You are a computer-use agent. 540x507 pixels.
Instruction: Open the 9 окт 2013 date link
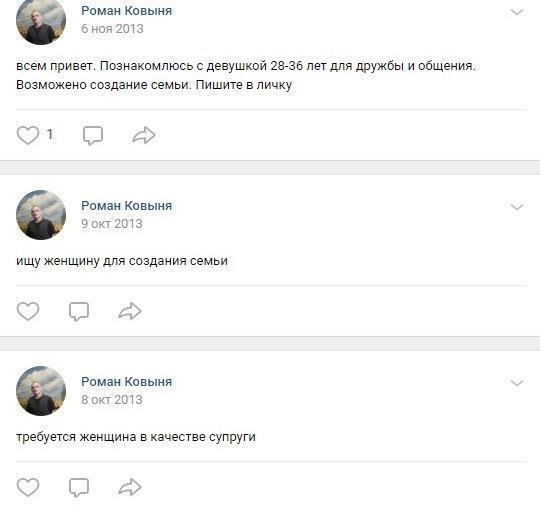112,224
